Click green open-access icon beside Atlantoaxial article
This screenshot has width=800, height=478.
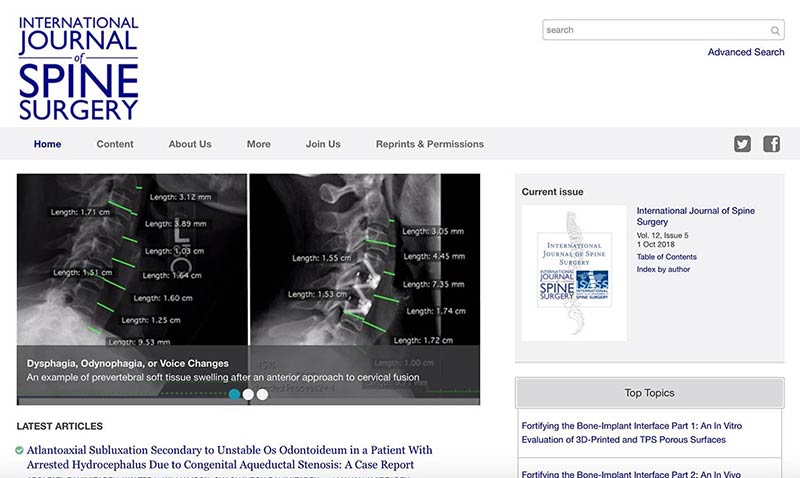[19, 450]
